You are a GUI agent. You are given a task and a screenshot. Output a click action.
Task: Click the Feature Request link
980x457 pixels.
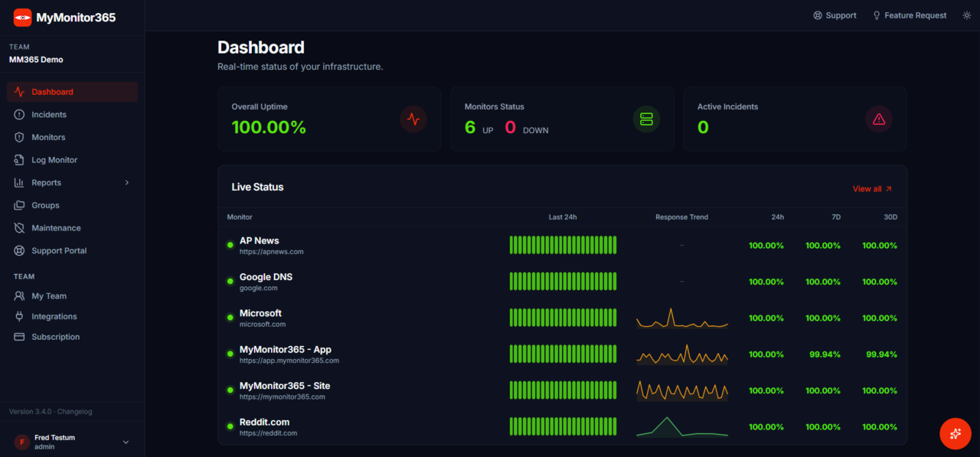[910, 15]
